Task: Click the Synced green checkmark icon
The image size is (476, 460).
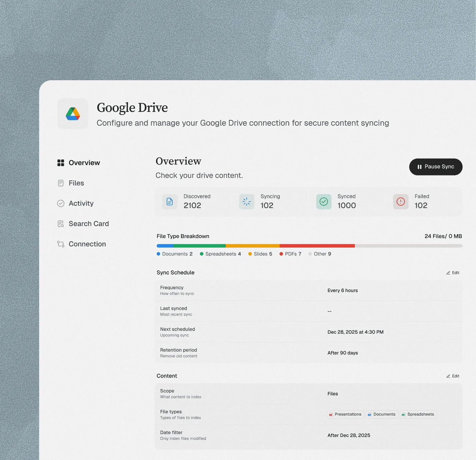Action: (324, 201)
